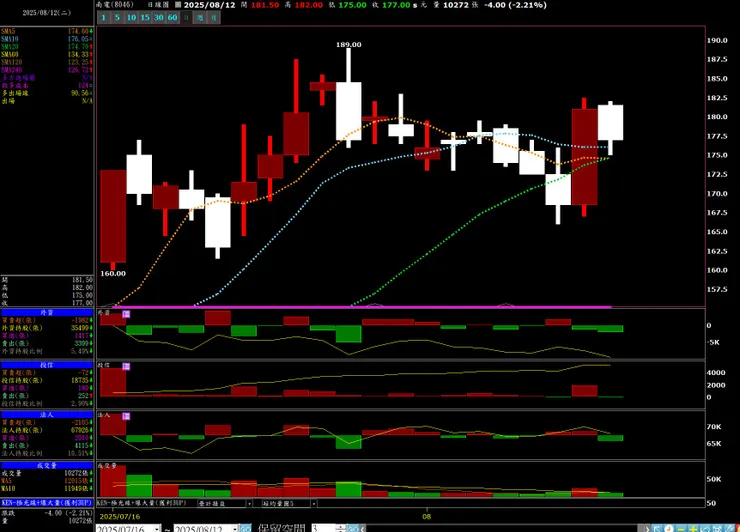Click the 180.0 price axis label
The width and height of the screenshot is (740, 532).
(x=717, y=117)
